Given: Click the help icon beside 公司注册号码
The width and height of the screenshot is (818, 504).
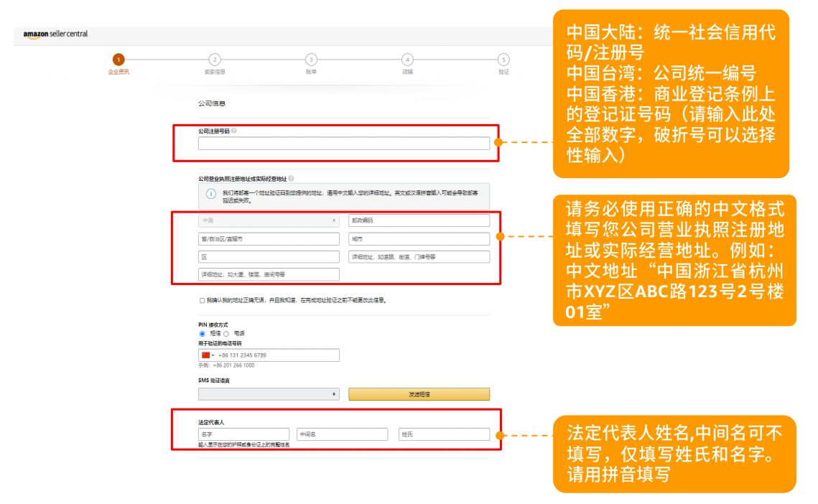Looking at the screenshot, I should (x=234, y=131).
